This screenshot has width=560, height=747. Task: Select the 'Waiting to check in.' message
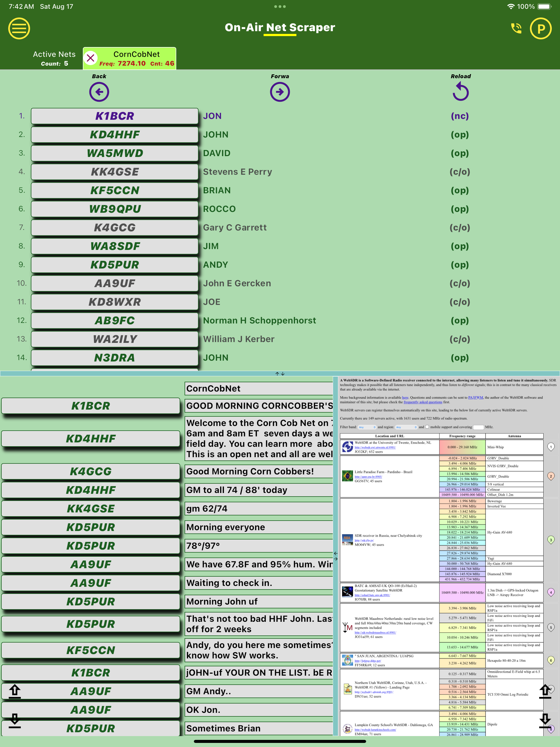click(259, 583)
